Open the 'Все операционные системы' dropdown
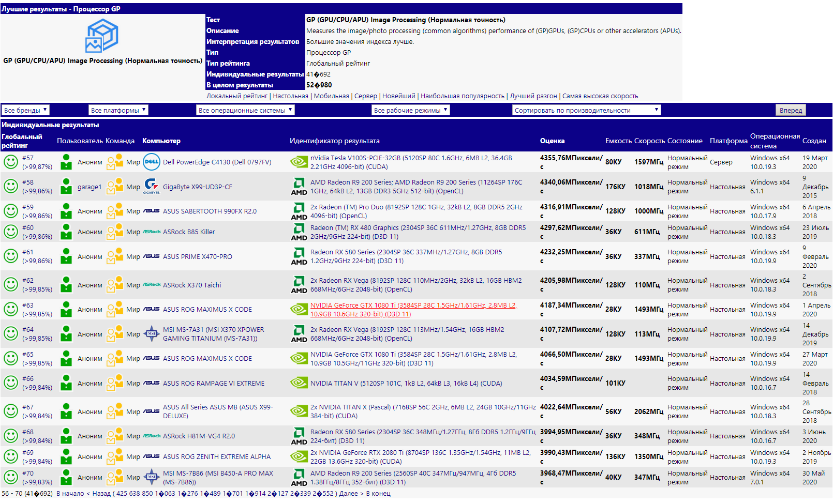Viewport: 833px width, 504px height. click(x=246, y=110)
